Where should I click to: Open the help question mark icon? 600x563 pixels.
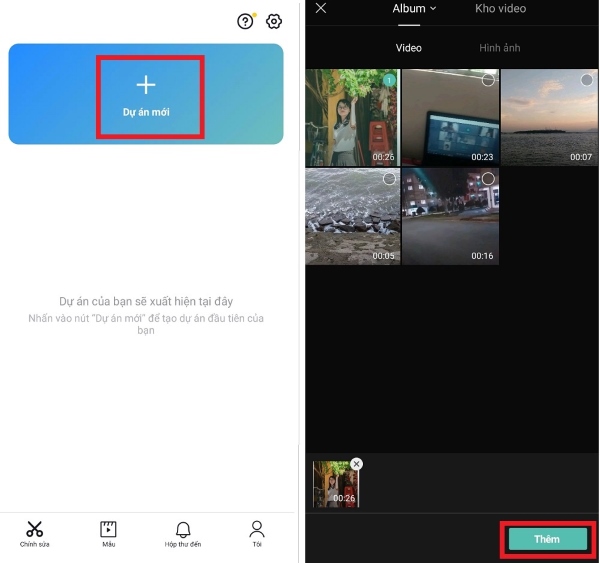point(245,22)
